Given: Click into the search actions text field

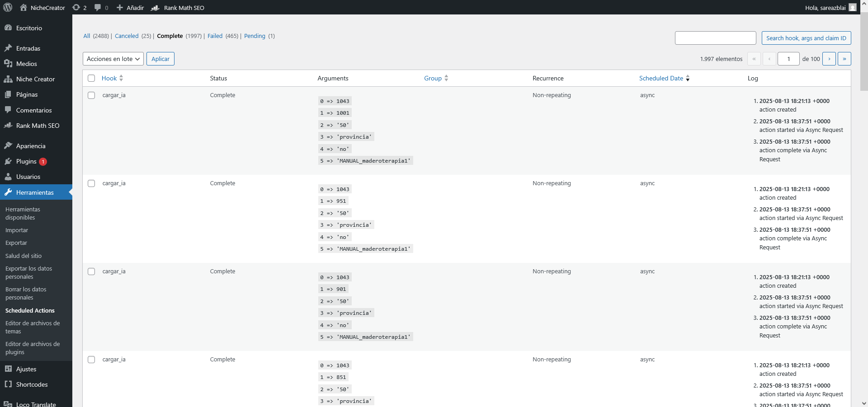Looking at the screenshot, I should pyautogui.click(x=715, y=38).
